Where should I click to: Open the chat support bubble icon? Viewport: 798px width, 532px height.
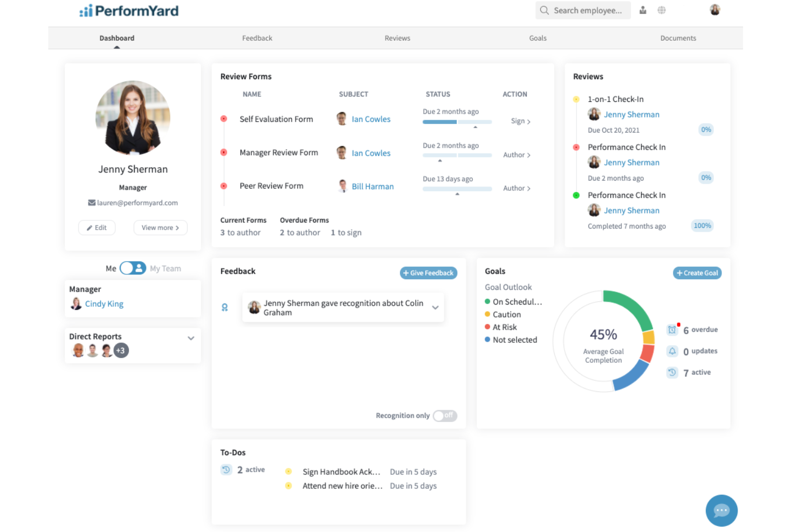click(721, 510)
